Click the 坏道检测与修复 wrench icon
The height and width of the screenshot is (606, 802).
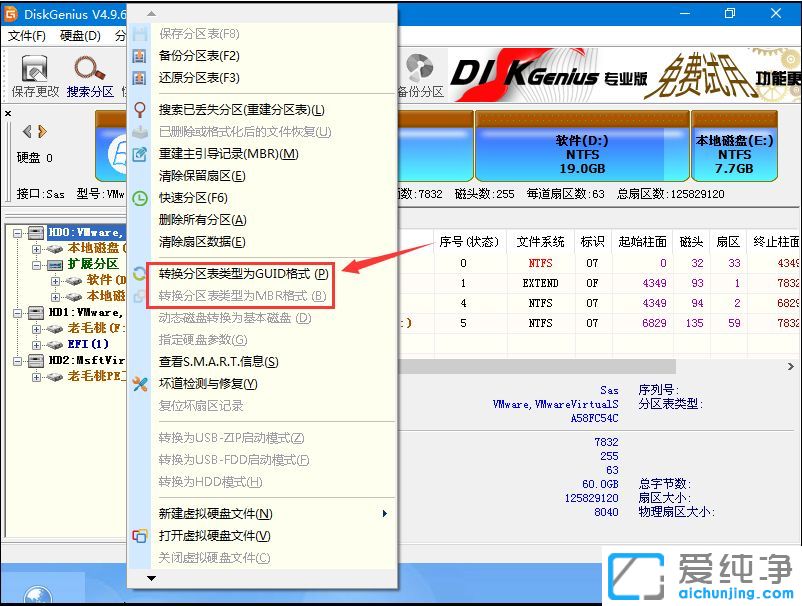pyautogui.click(x=140, y=383)
